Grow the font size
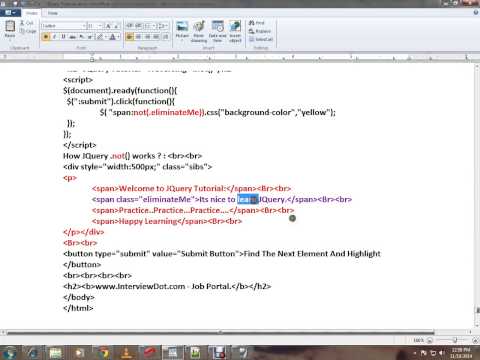The width and height of the screenshot is (480, 360). tap(108, 26)
